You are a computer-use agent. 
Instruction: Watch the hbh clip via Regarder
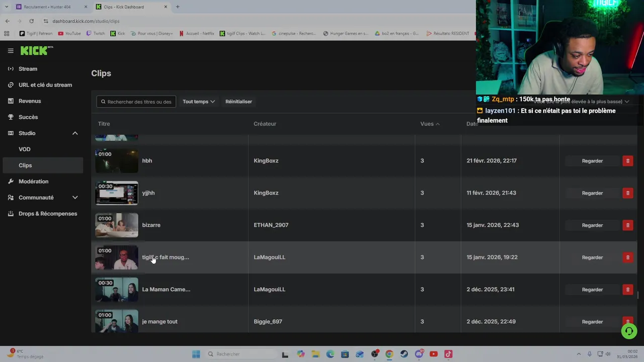(x=592, y=161)
